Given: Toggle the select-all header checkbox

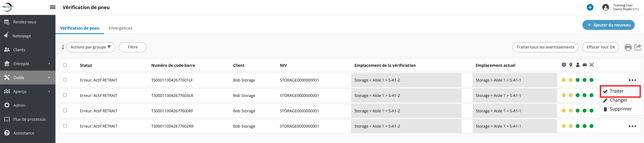Looking at the screenshot, I should [65, 65].
